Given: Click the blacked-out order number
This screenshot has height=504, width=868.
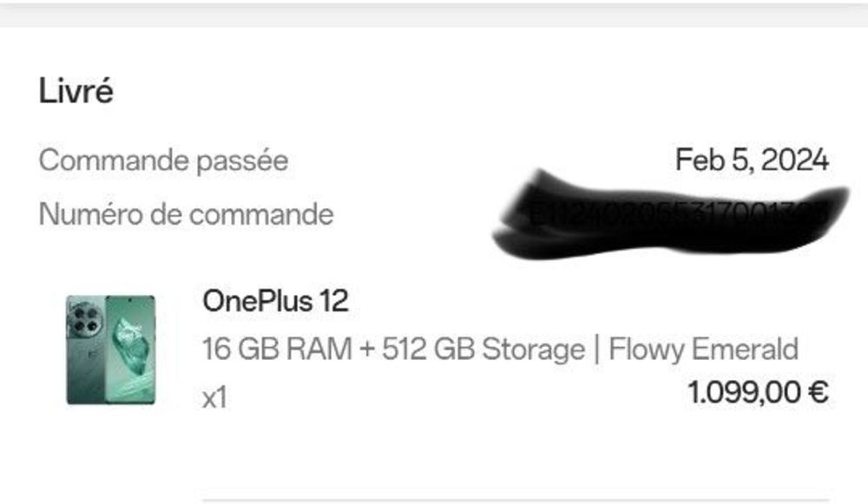Looking at the screenshot, I should pos(668,214).
